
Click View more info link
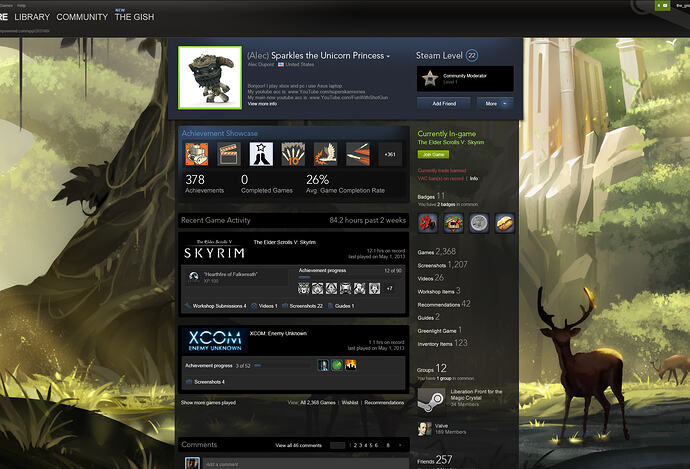(262, 104)
